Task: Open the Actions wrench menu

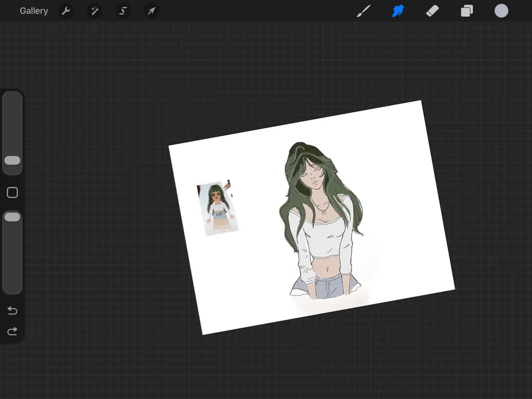Action: 66,11
